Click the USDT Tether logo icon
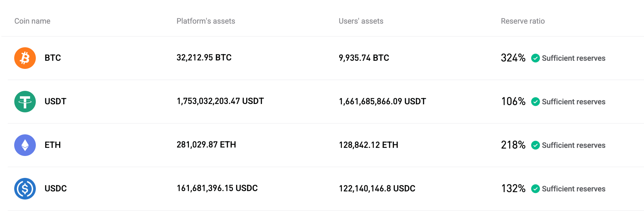This screenshot has width=644, height=212. coord(25,101)
